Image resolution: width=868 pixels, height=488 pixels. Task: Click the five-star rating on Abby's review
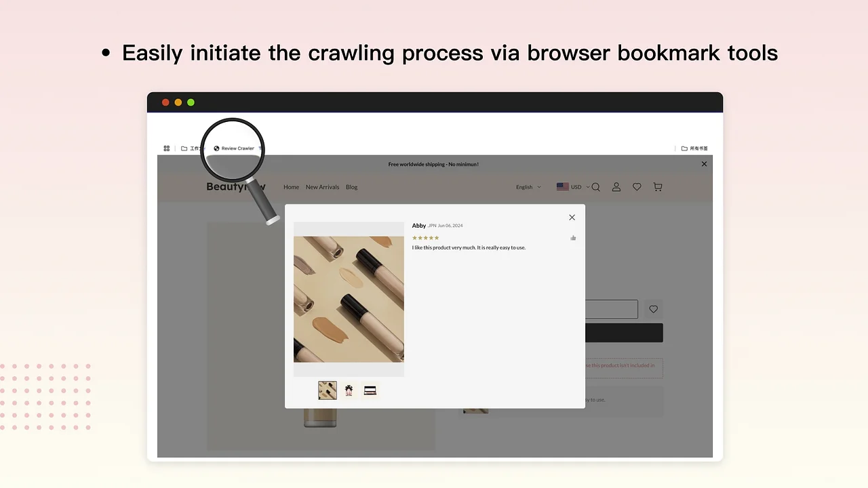tap(425, 237)
